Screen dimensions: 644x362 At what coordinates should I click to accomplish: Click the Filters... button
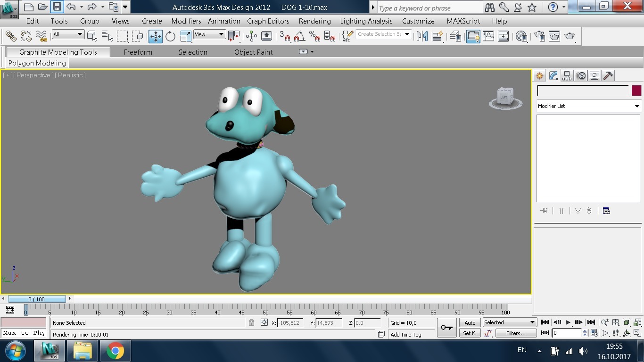click(x=516, y=333)
